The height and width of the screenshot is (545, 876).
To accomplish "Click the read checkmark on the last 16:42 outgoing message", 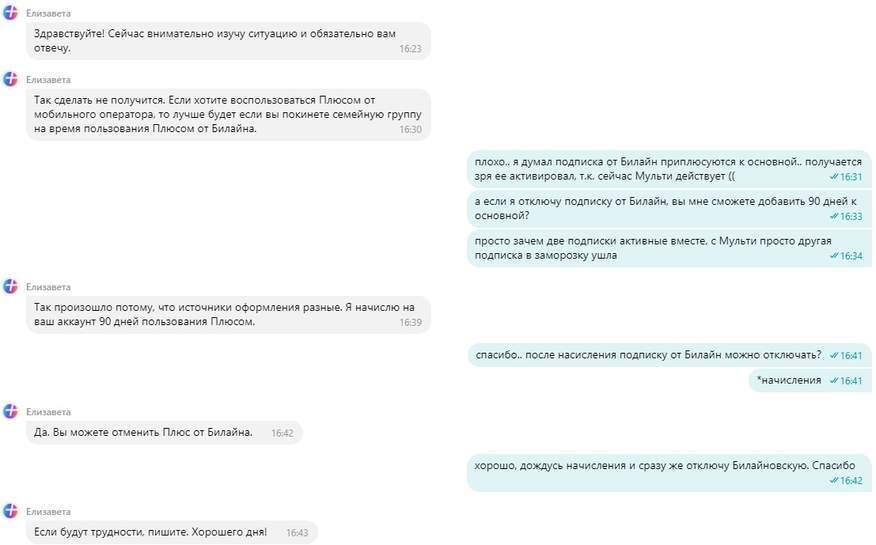I will 834,481.
